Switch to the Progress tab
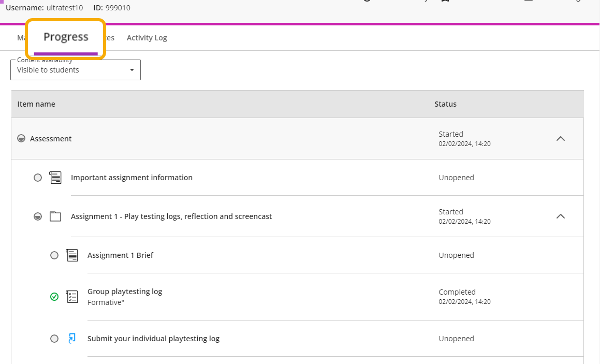Viewport: 600px width, 364px height. point(66,37)
